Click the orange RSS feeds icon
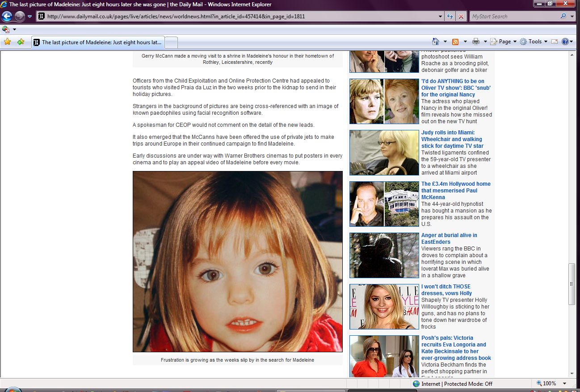 [x=455, y=42]
